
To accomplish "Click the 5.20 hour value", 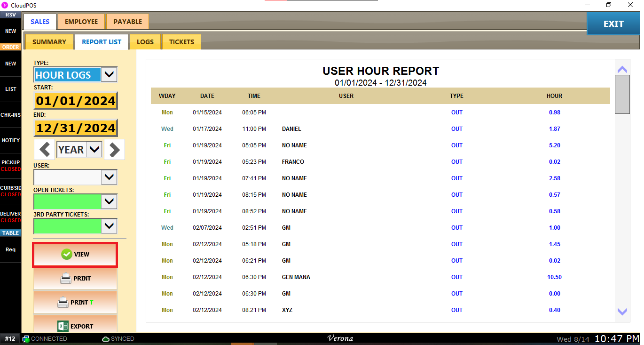I will tap(555, 145).
